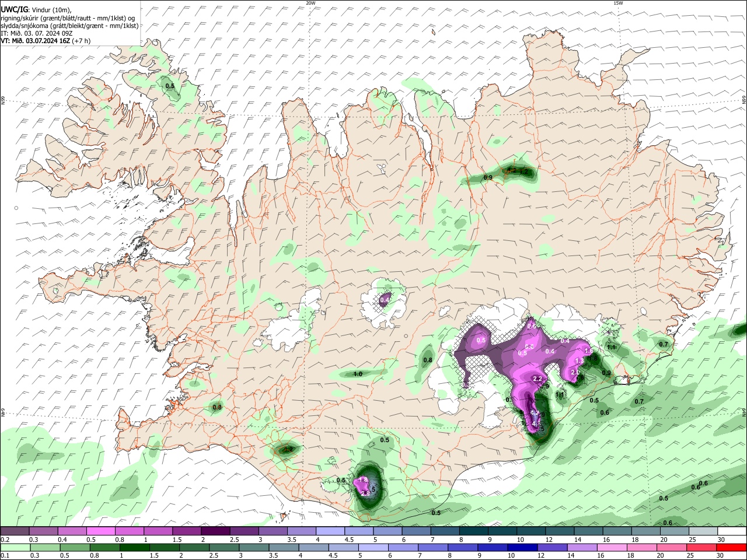747x560 pixels.
Task: Select the lavender 4 swatch in the top scale
Action: coord(330,531)
